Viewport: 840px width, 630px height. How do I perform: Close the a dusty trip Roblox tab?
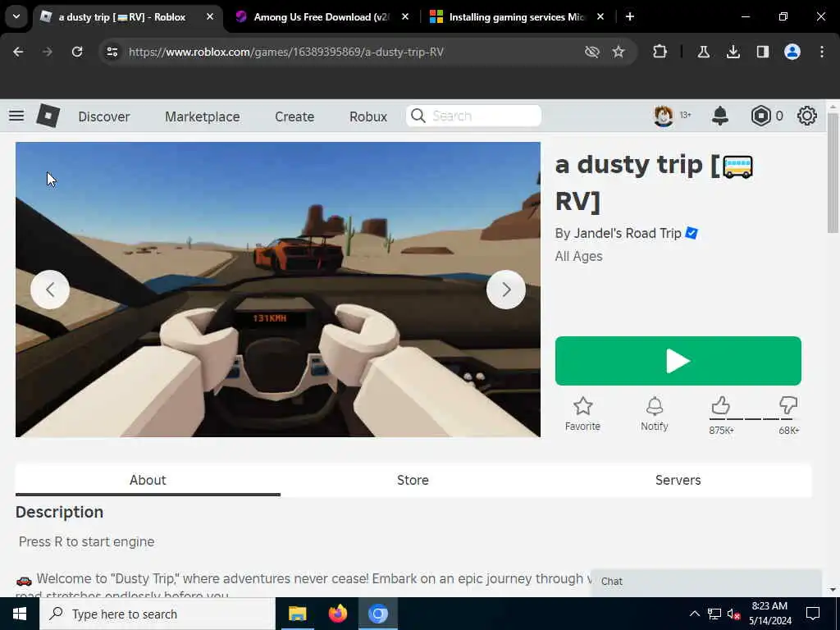click(210, 17)
